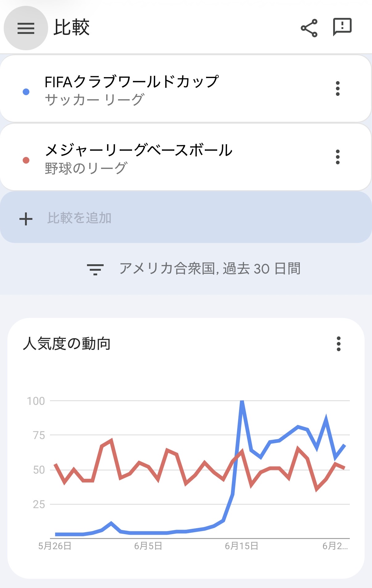Click the 5月26日 label on the chart axis
Screen dimensions: 372x588
coord(55,546)
